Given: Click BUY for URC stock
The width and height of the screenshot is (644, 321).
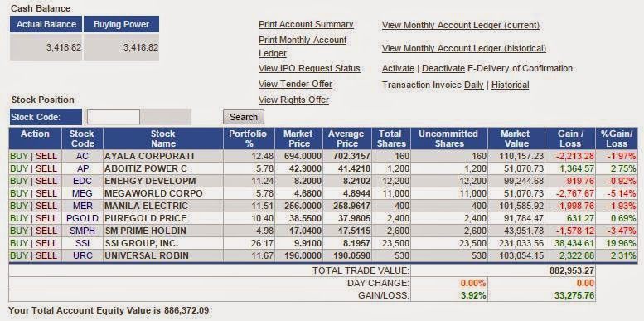Looking at the screenshot, I should [x=19, y=255].
